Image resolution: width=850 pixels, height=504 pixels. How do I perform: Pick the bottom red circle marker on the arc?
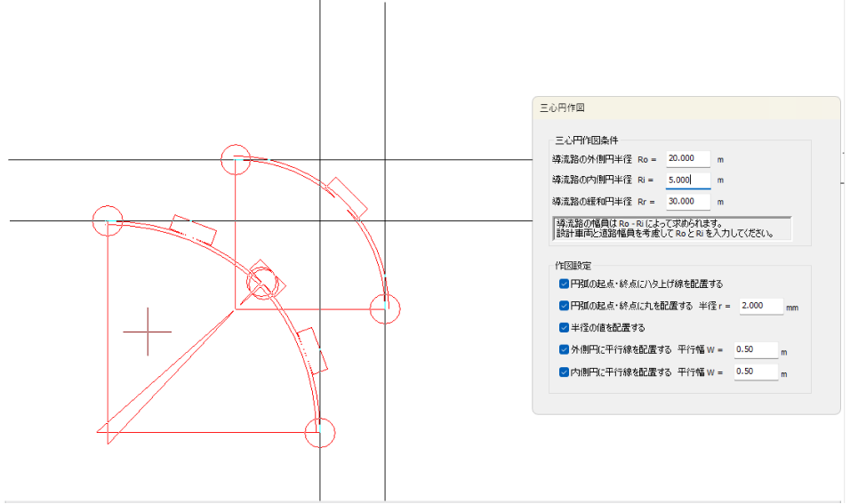click(319, 432)
